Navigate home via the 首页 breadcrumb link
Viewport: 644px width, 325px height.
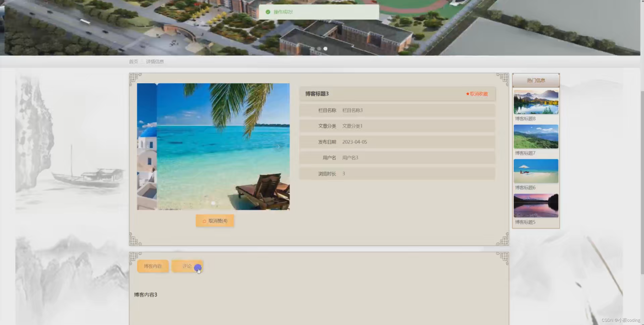[134, 61]
